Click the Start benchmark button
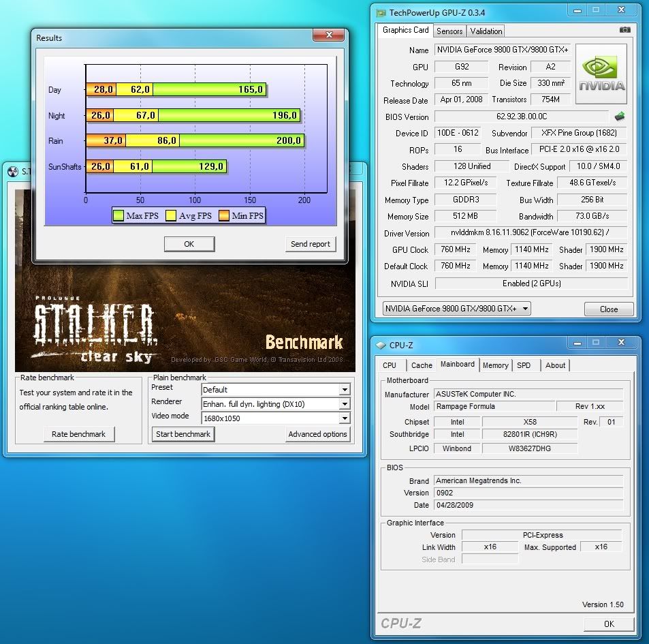The image size is (649, 644). (183, 434)
